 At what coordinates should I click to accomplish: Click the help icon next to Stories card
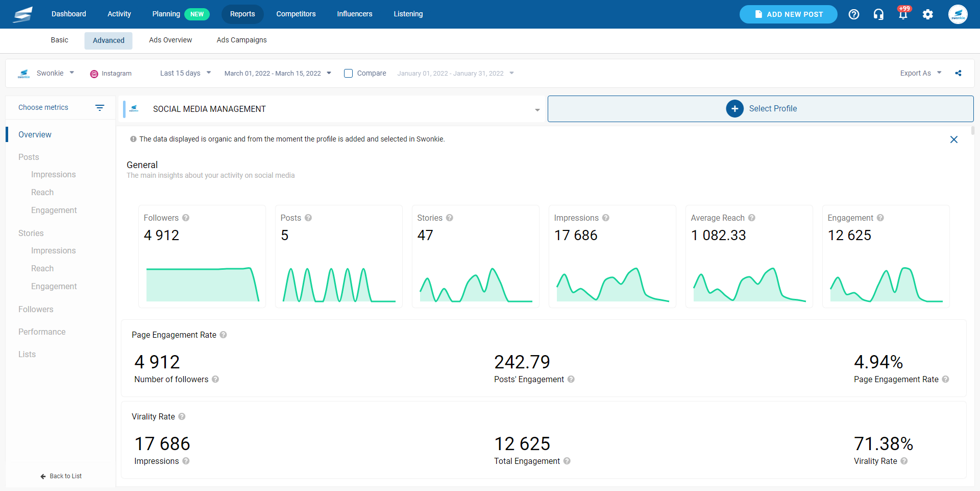coord(450,218)
